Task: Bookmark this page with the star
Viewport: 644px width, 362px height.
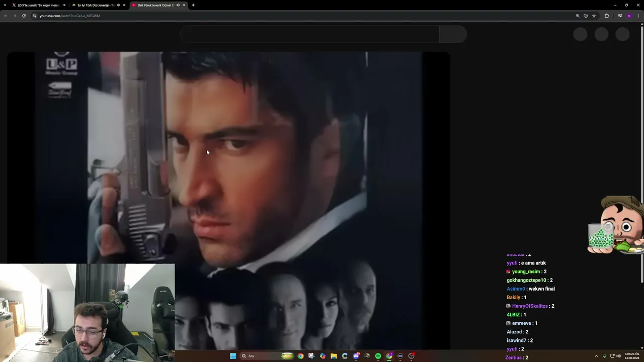Action: [x=594, y=16]
